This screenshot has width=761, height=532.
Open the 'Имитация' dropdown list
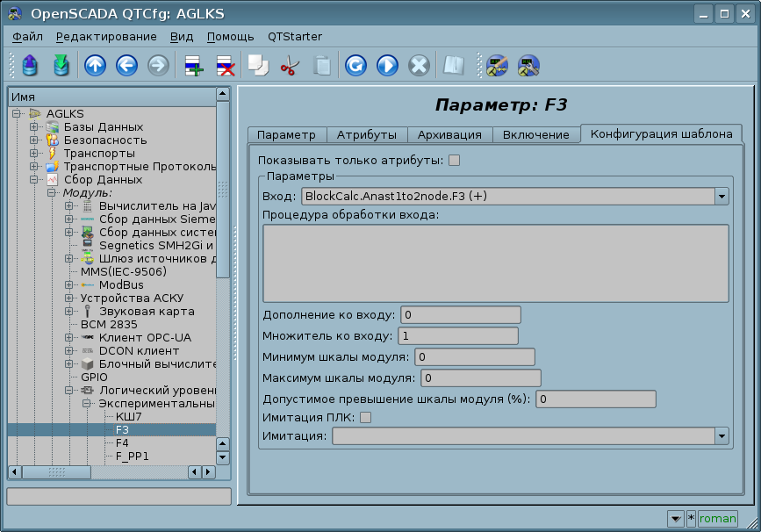tap(722, 435)
